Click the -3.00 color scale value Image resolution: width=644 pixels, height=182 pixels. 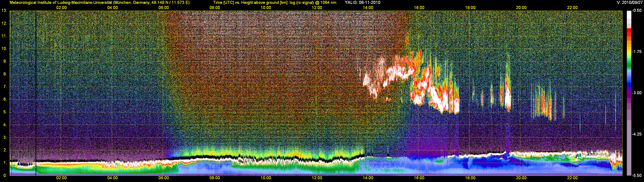pos(637,93)
